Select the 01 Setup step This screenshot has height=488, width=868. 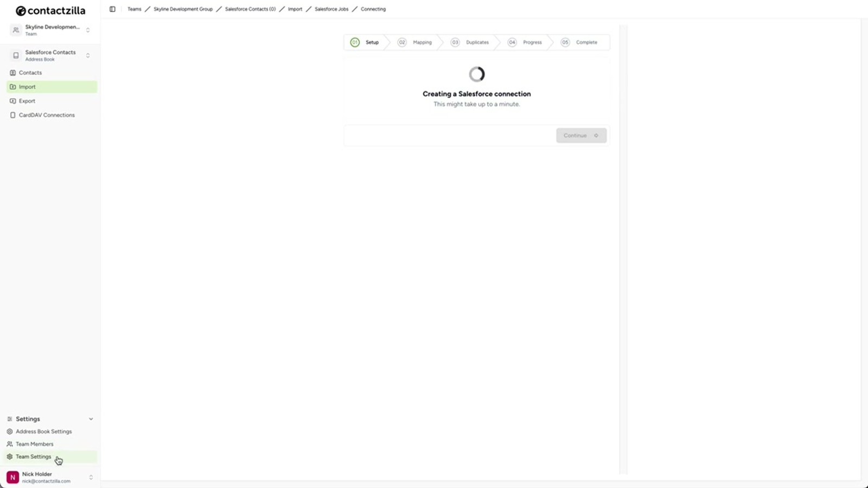pos(365,42)
